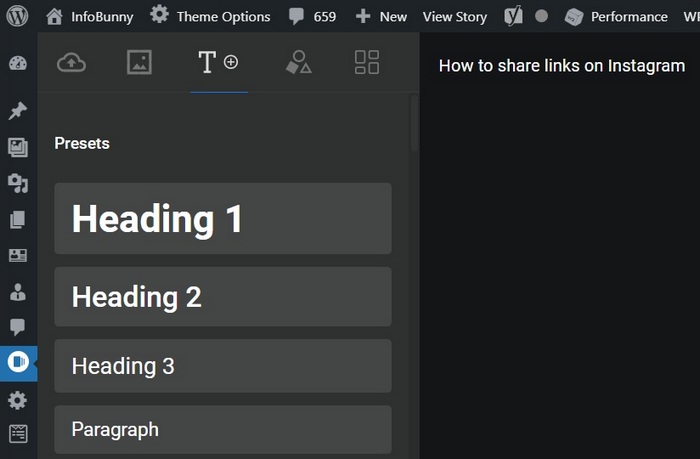Edit the story title field
Viewport: 700px width, 459px height.
coord(562,66)
